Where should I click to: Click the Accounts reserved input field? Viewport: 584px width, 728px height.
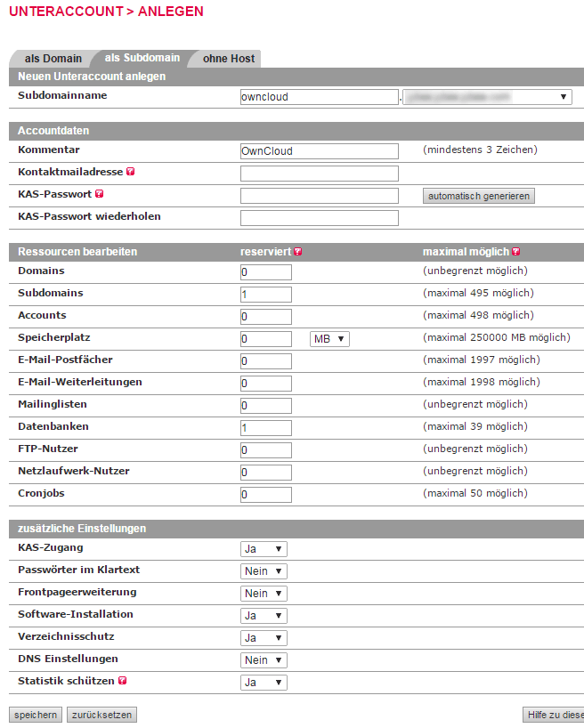click(266, 317)
